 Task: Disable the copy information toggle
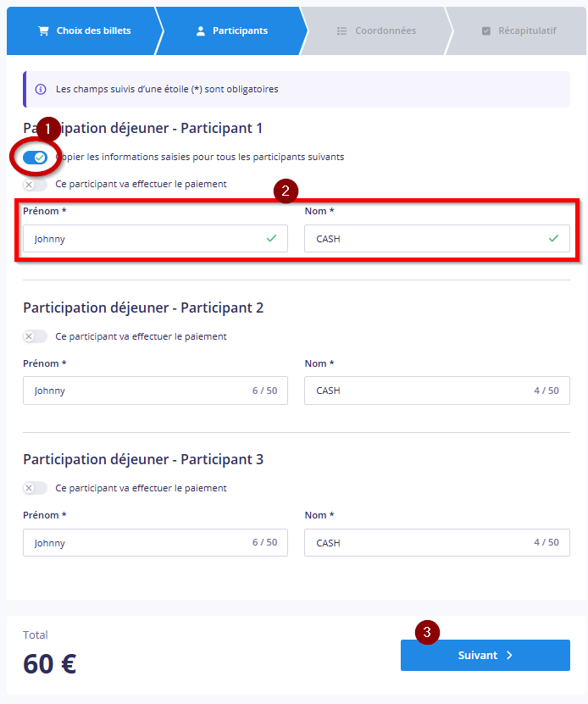[35, 158]
